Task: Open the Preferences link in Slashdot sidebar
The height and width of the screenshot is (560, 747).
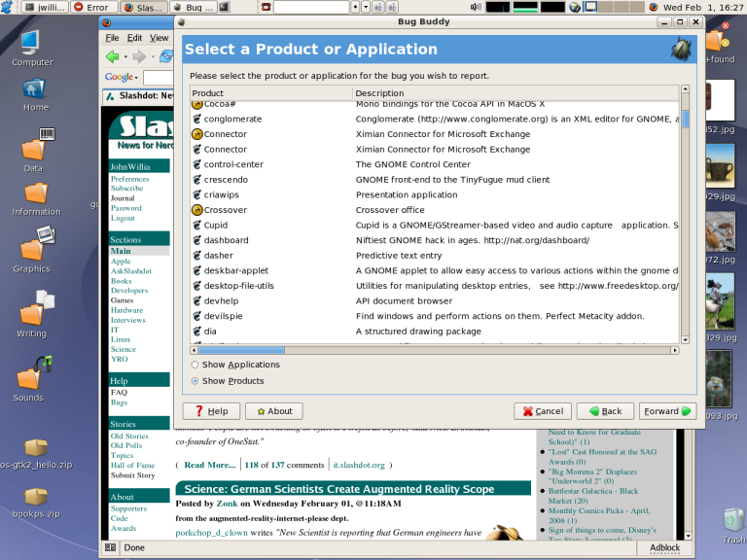Action: click(130, 179)
